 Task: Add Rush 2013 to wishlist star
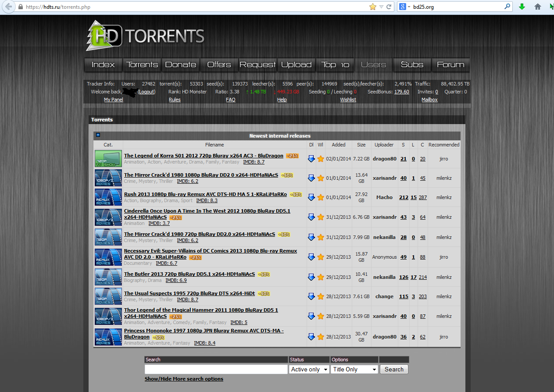(321, 197)
